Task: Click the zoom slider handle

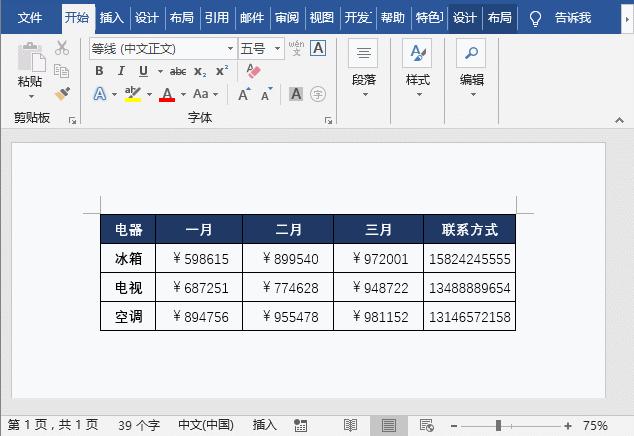Action: tap(499, 425)
